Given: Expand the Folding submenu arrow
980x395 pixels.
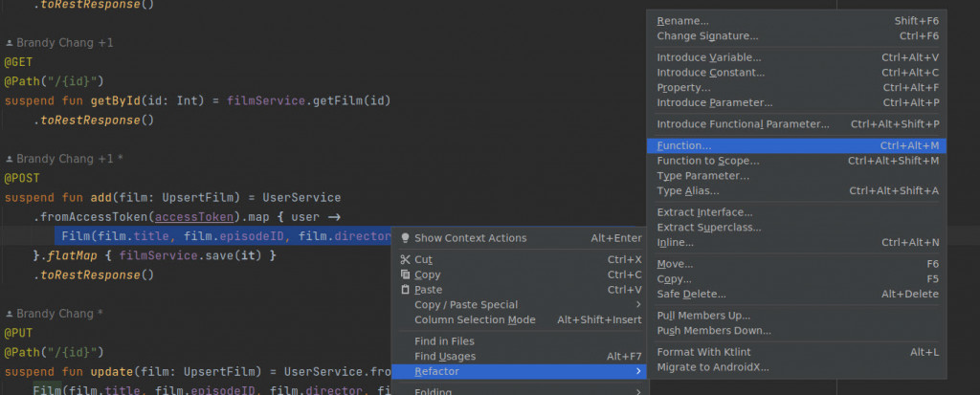Looking at the screenshot, I should (638, 391).
